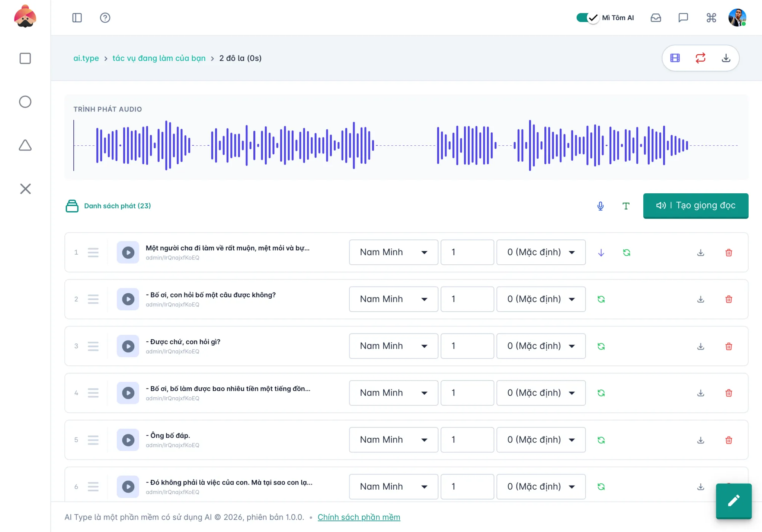Screen dimensions: 762x532
Task: Open Chính sách phần mềm link
Action: [359, 517]
